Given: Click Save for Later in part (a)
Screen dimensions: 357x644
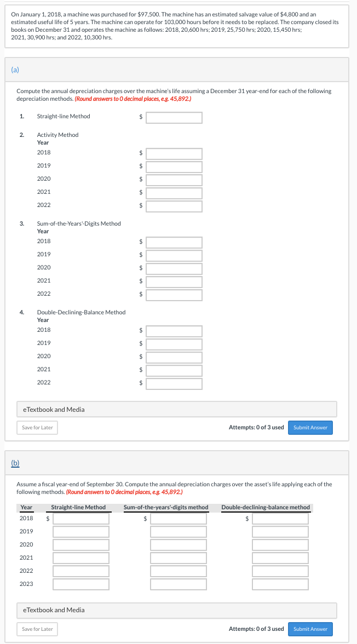Looking at the screenshot, I should (37, 428).
